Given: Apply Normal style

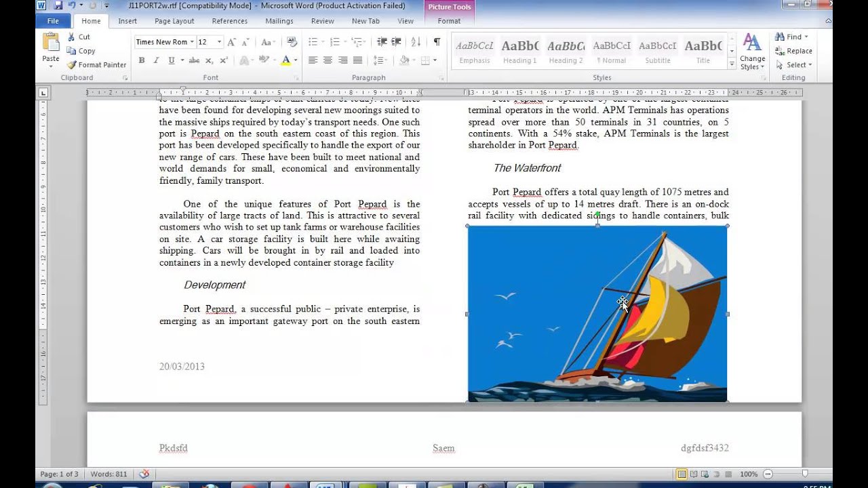Looking at the screenshot, I should [x=612, y=52].
